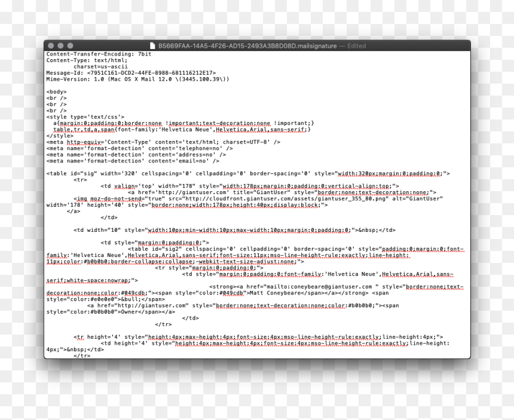Click the "<style type='text/css'>" line
The image size is (514, 420).
tap(85, 117)
